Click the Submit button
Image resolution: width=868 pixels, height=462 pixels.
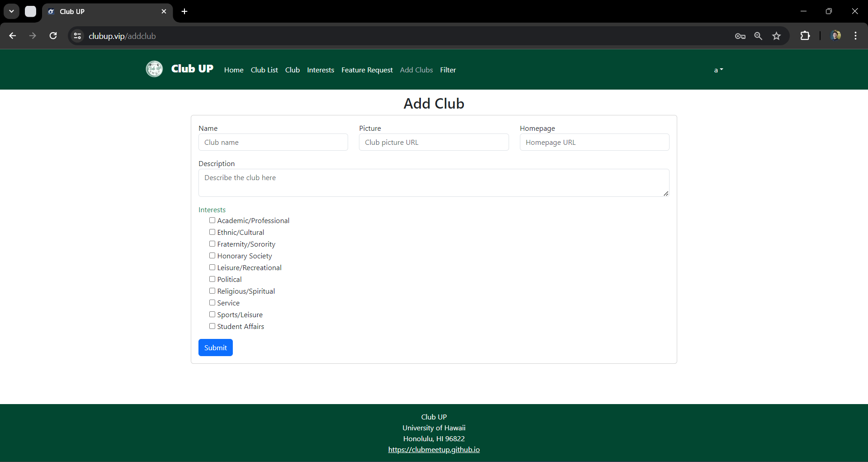[215, 348]
